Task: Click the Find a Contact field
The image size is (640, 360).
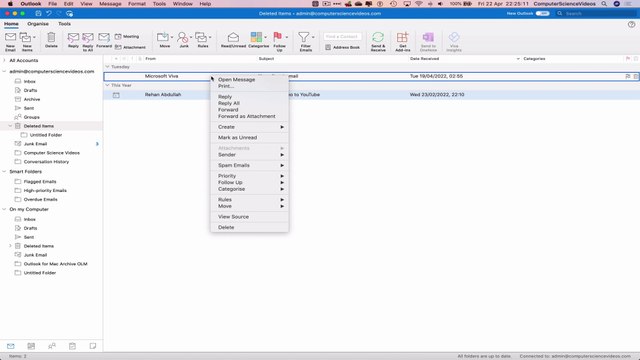Action: 342,36
